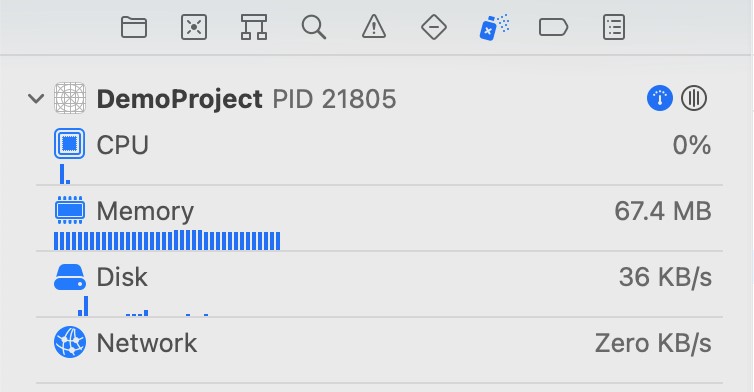Collapse the DemoProject process chevron
754x392 pixels.
pos(36,99)
